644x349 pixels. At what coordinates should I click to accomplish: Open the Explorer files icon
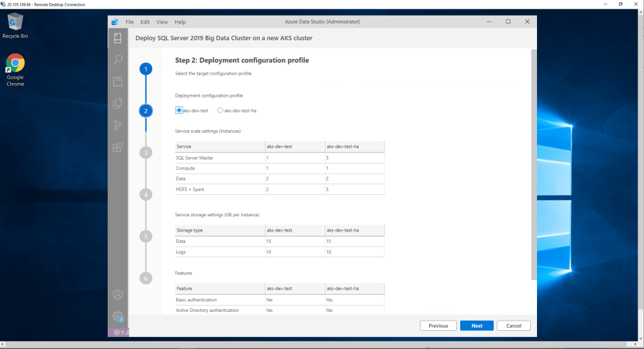pyautogui.click(x=117, y=103)
